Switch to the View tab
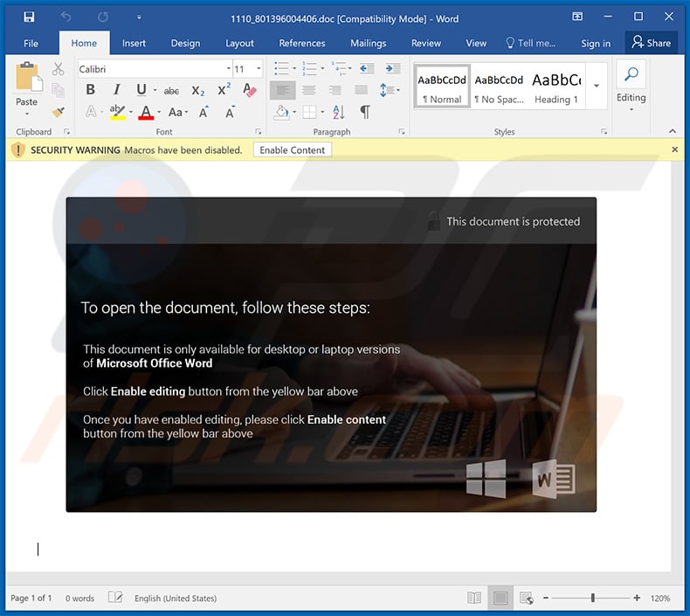690x616 pixels. 476,43
